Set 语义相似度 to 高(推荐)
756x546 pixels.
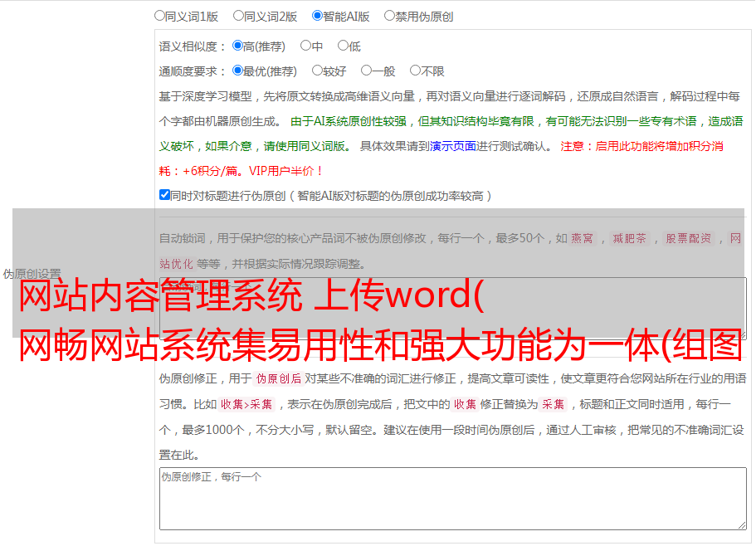[237, 46]
